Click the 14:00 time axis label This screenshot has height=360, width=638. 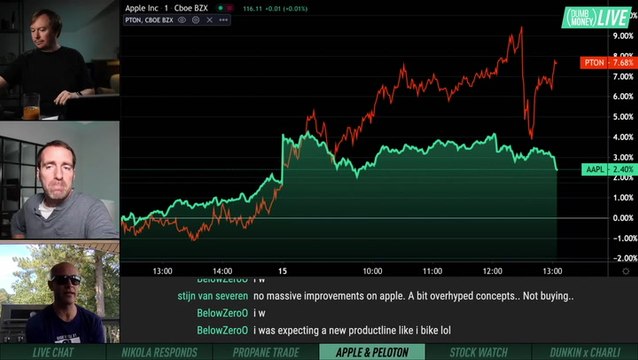(x=222, y=271)
